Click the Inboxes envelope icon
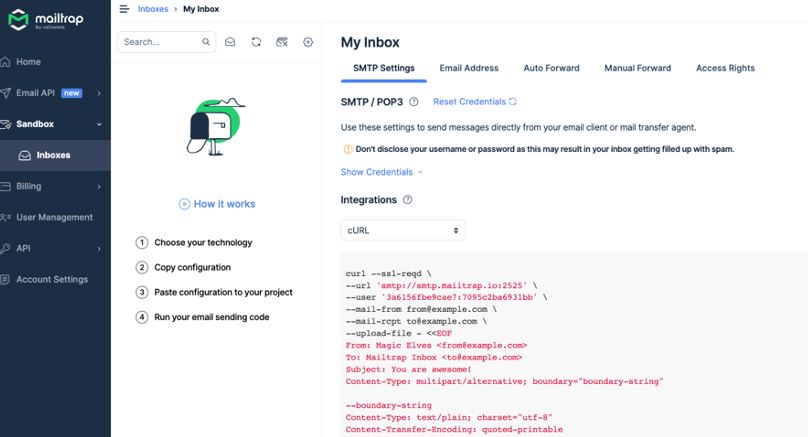 [x=24, y=155]
